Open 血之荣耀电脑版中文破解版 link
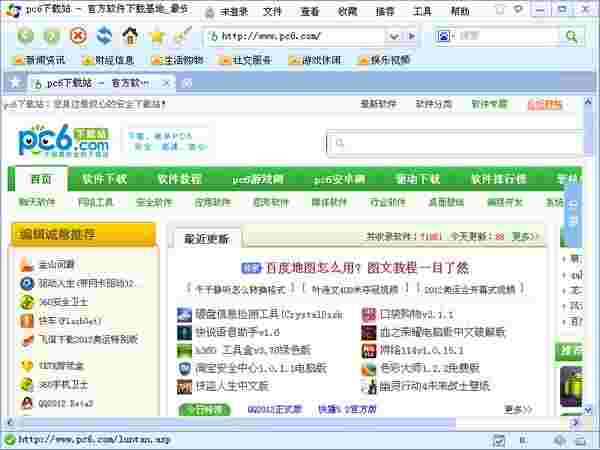The height and width of the screenshot is (450, 600). coord(442,332)
